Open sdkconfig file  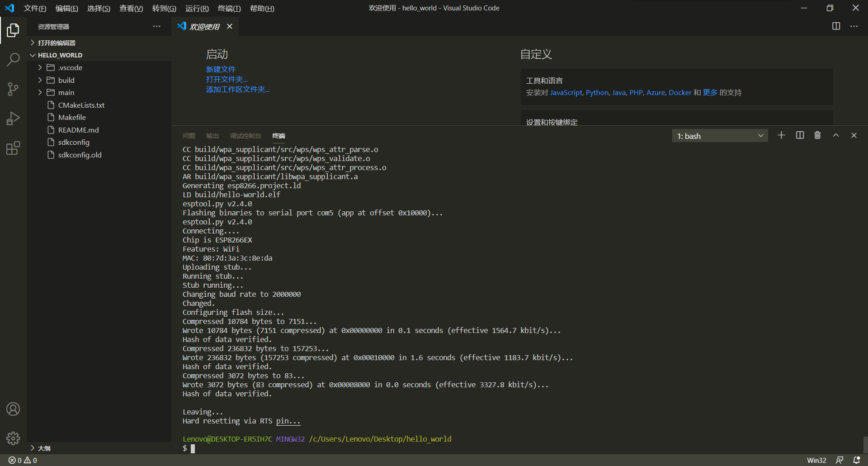click(99, 142)
